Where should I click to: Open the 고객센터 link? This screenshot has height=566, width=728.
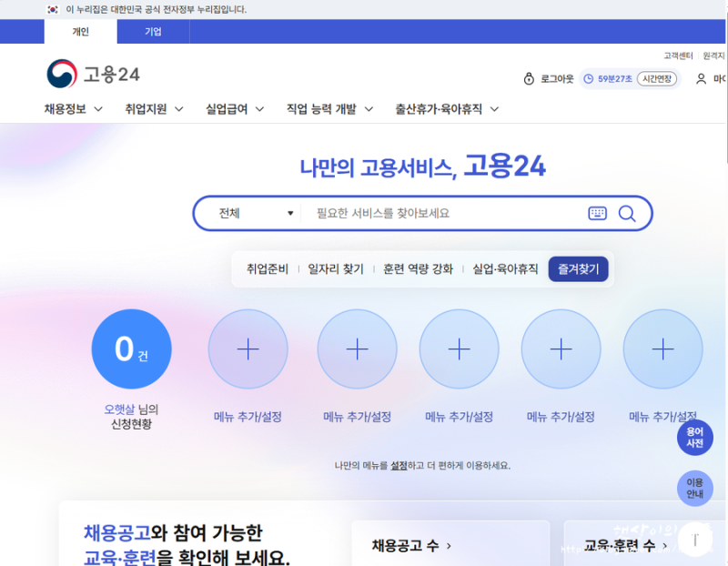(678, 56)
